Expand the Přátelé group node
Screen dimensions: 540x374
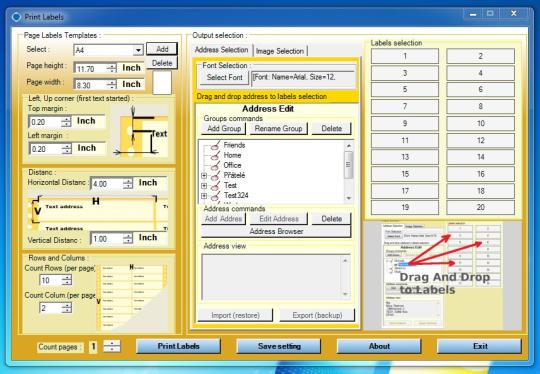[204, 176]
